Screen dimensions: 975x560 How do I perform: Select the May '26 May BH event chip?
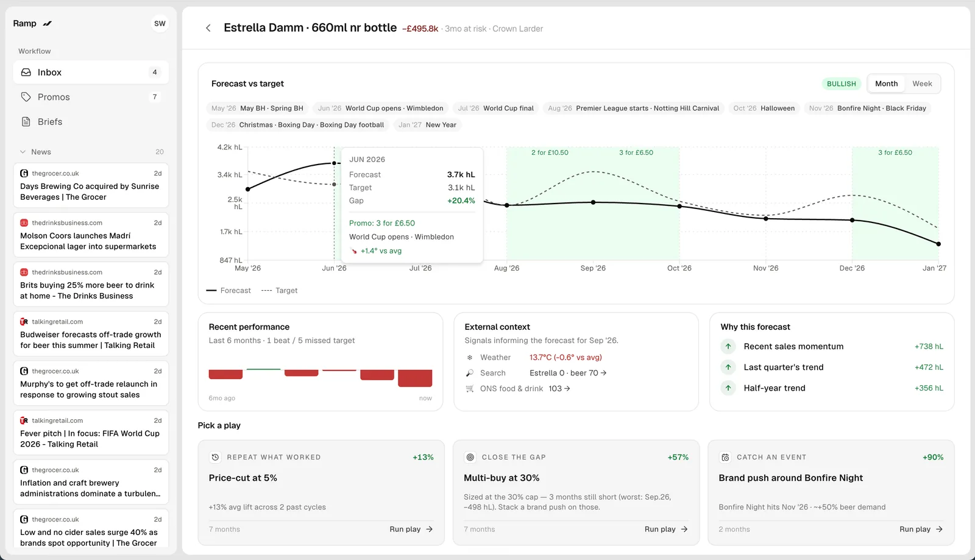(x=257, y=108)
